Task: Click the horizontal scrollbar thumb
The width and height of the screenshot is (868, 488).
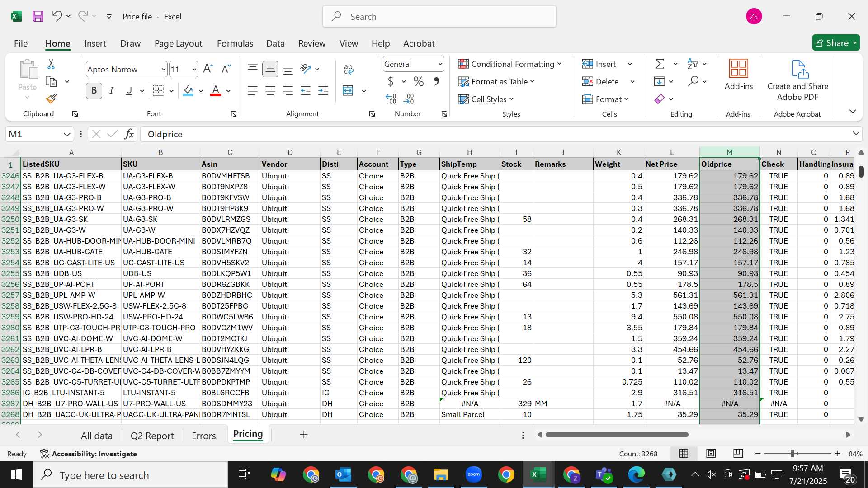Action: pyautogui.click(x=617, y=435)
